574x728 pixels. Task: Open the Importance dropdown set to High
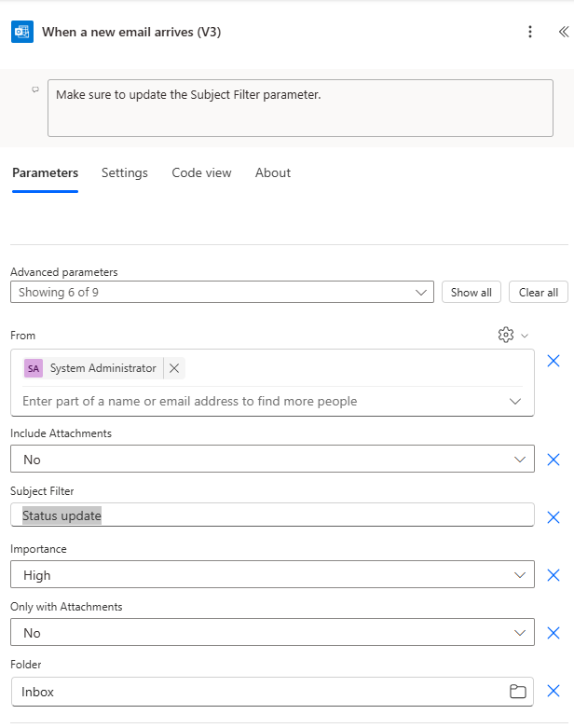tap(272, 575)
